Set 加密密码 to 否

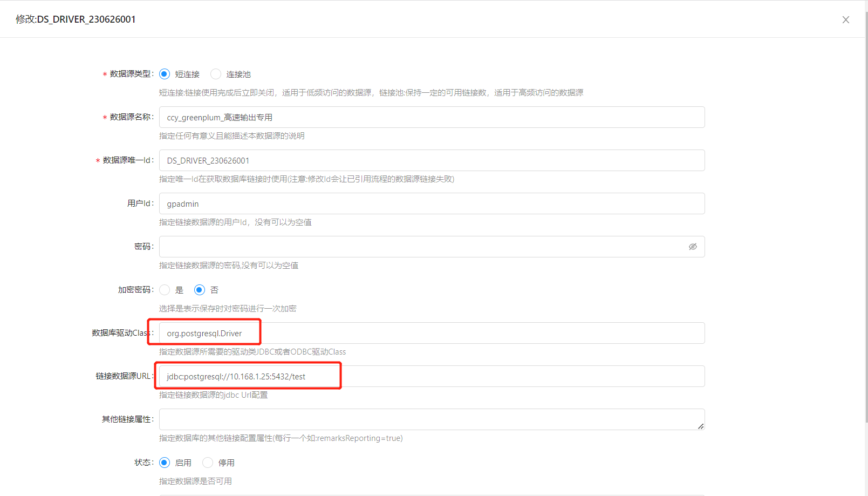click(200, 290)
